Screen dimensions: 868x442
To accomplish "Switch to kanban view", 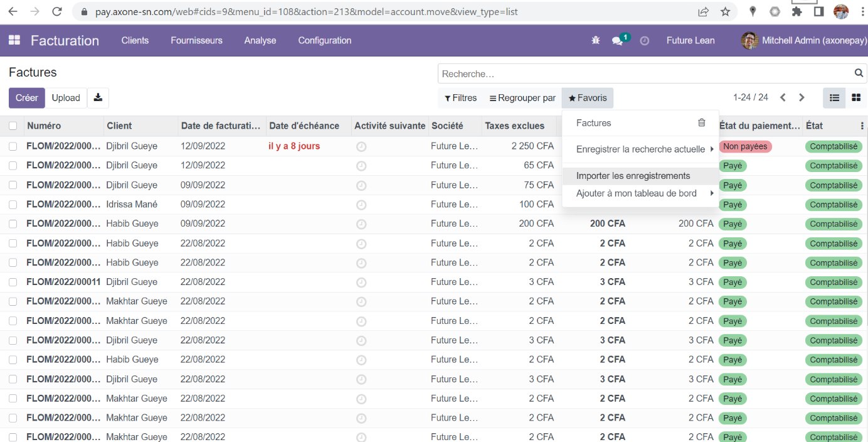I will (855, 98).
